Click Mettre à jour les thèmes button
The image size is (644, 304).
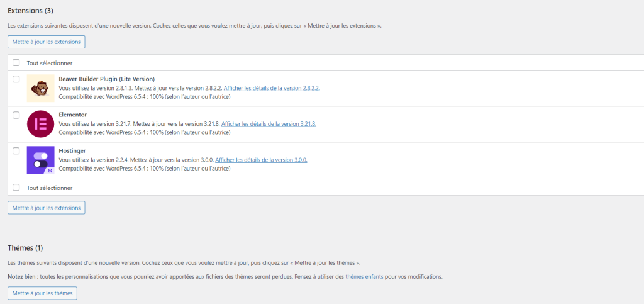[42, 293]
